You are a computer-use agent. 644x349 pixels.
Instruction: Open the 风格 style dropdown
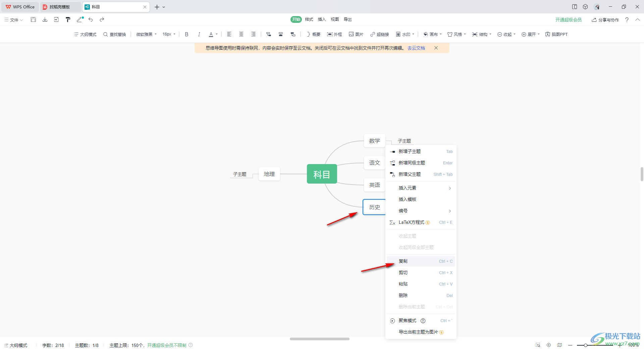click(457, 34)
